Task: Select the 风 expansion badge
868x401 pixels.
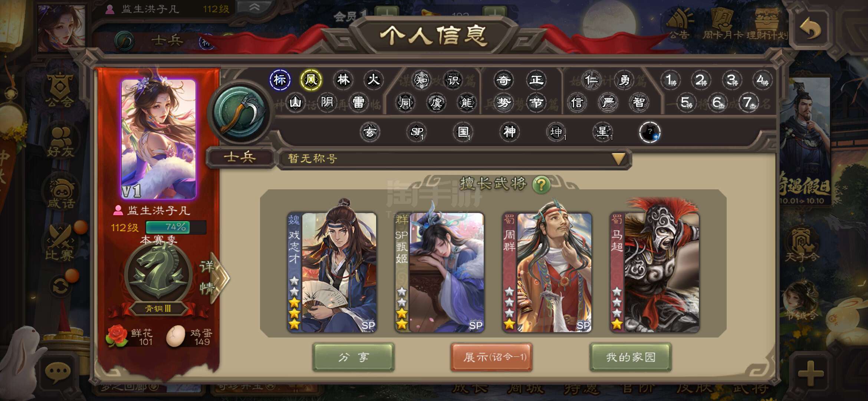Action: point(311,80)
